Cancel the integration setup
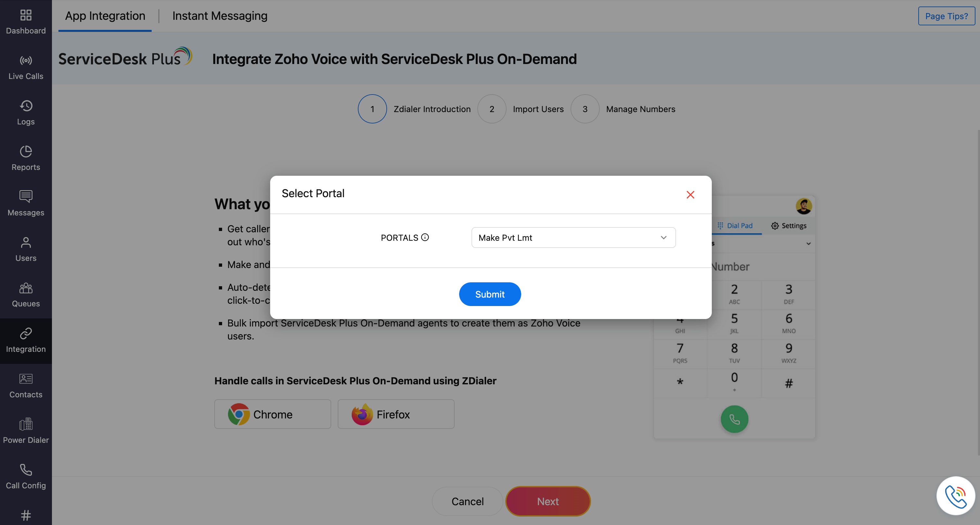Image resolution: width=980 pixels, height=525 pixels. click(467, 501)
